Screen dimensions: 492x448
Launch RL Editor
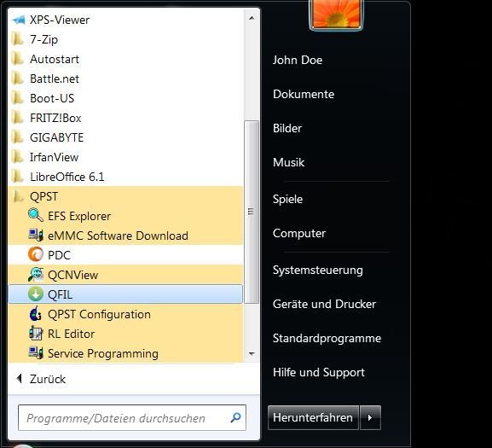125,334
